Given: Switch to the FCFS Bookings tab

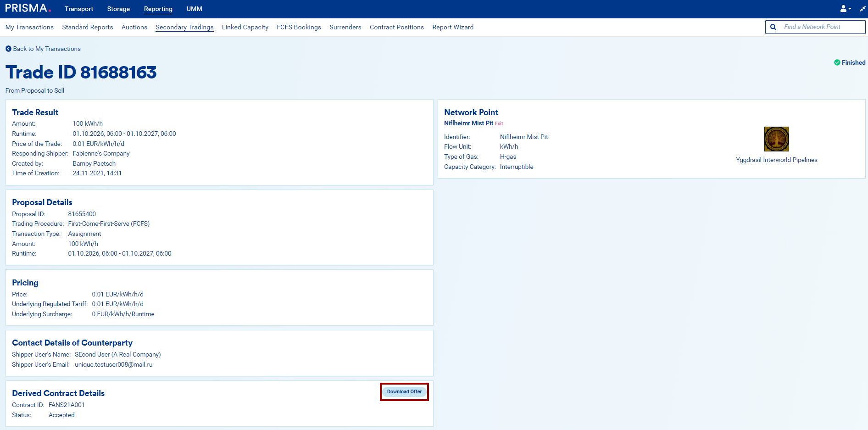Looking at the screenshot, I should 299,27.
